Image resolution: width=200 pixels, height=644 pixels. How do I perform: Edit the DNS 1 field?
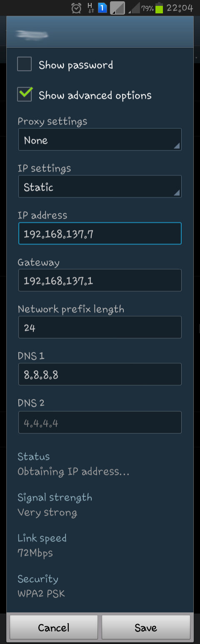(100, 374)
